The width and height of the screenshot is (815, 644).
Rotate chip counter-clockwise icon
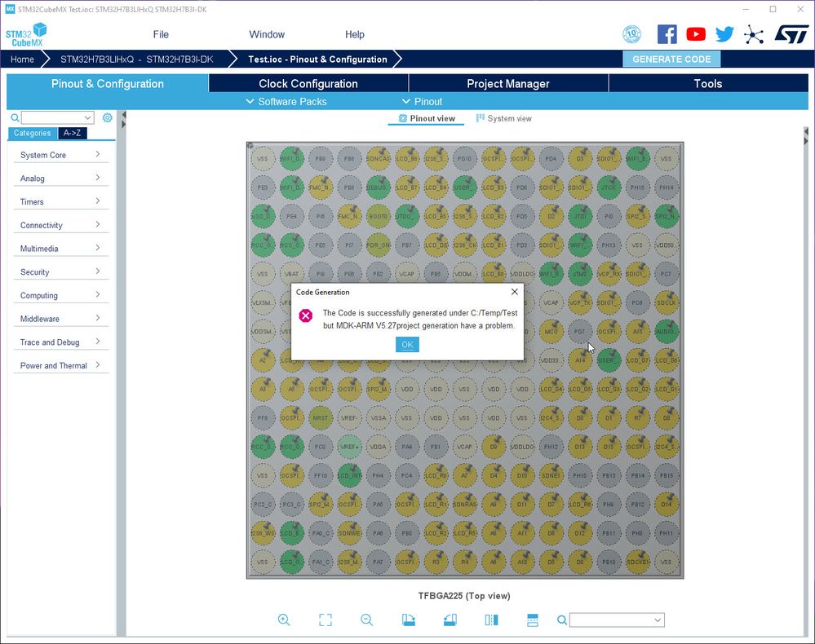[450, 620]
